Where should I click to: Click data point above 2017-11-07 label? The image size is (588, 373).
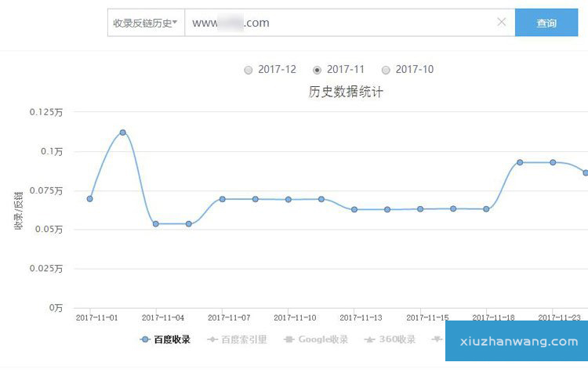(x=222, y=199)
